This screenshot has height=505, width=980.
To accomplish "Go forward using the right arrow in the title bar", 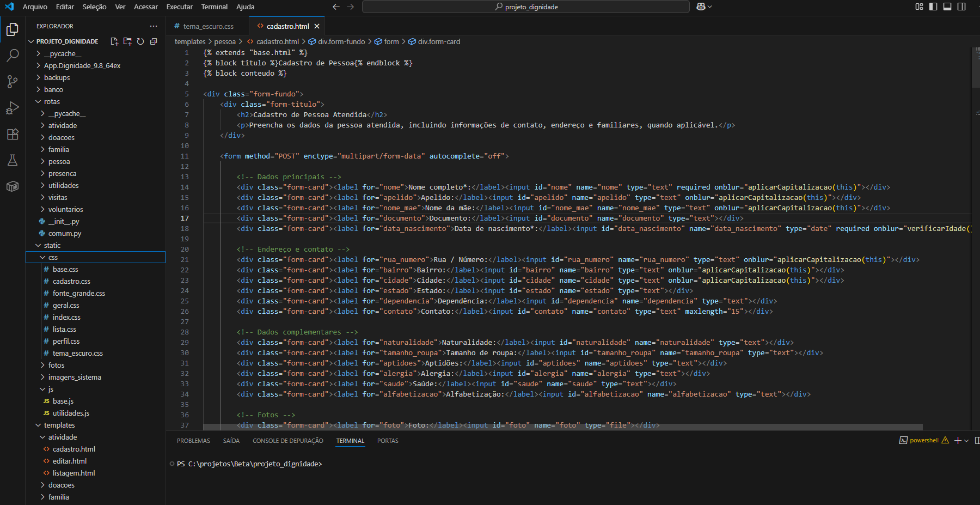I will [x=351, y=7].
